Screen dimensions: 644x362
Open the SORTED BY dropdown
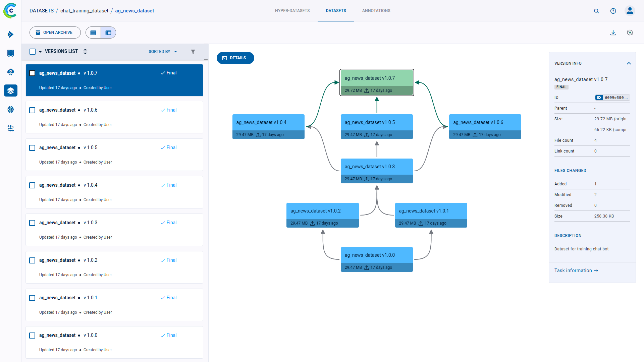[x=162, y=52]
